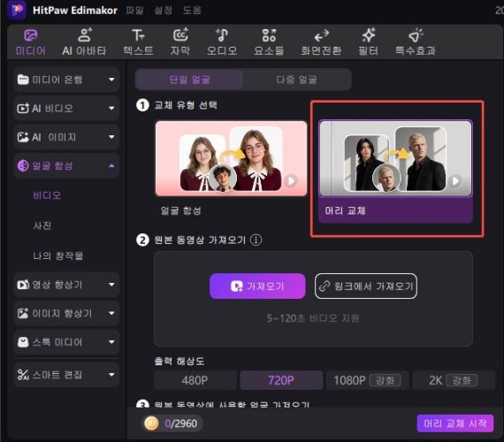
Task: Open the AI 아바타 tool
Action: click(84, 42)
